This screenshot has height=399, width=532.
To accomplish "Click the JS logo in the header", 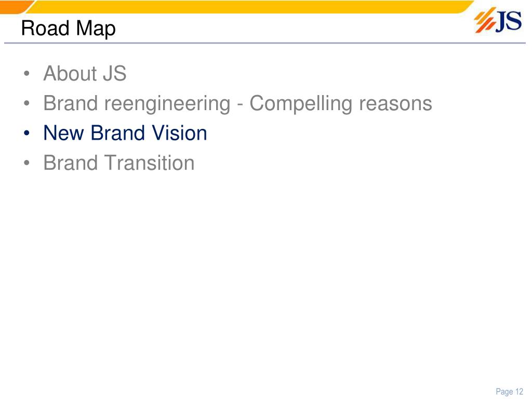I will 498,20.
